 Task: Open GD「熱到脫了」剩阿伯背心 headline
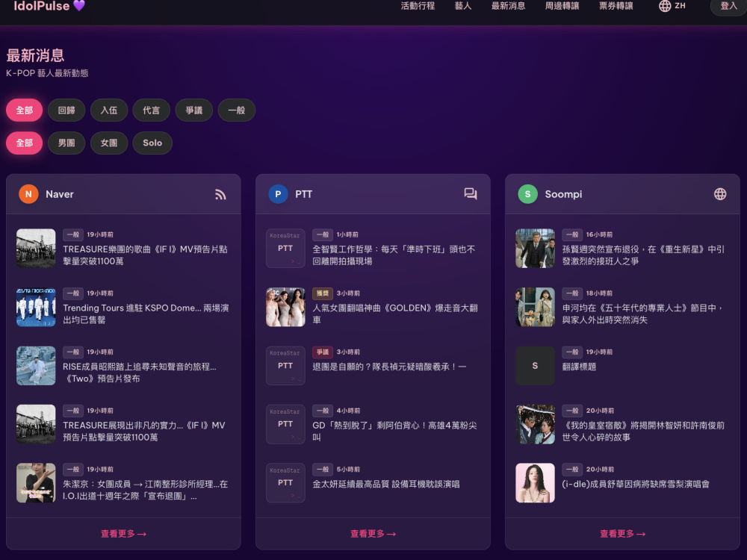394,431
